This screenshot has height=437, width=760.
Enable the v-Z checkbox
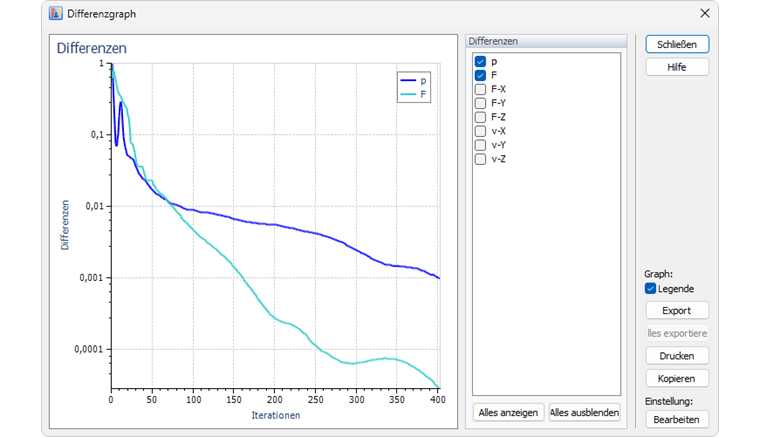point(480,159)
